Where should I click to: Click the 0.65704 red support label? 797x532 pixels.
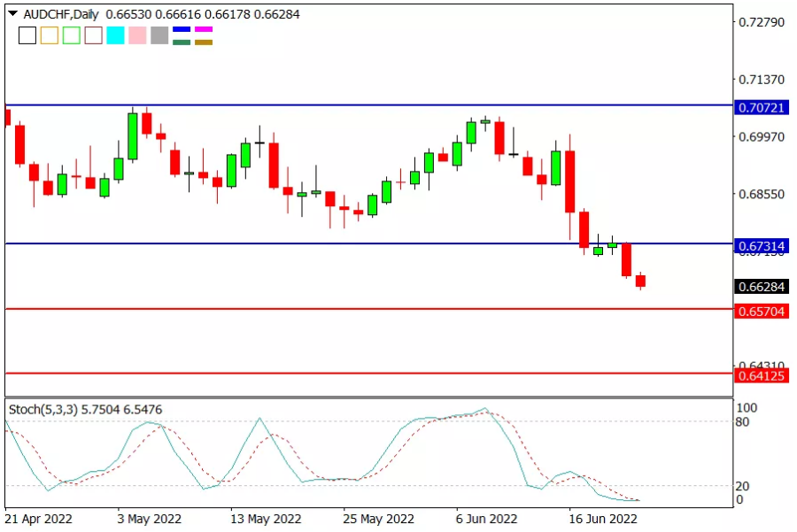[x=762, y=312]
